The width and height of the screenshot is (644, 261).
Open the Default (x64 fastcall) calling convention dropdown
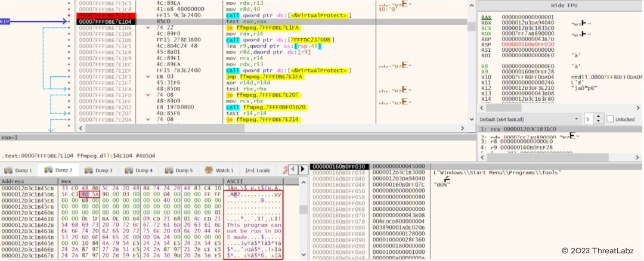click(x=530, y=119)
